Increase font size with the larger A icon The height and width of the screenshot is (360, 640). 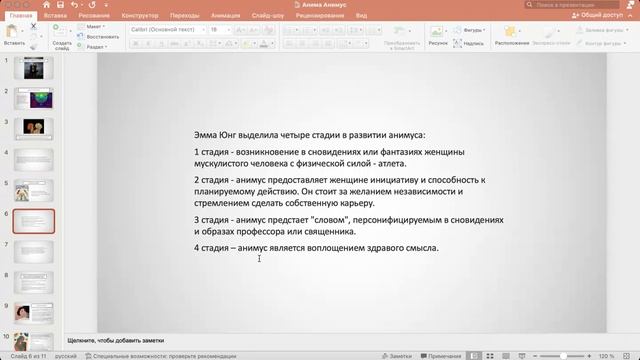[x=241, y=30]
